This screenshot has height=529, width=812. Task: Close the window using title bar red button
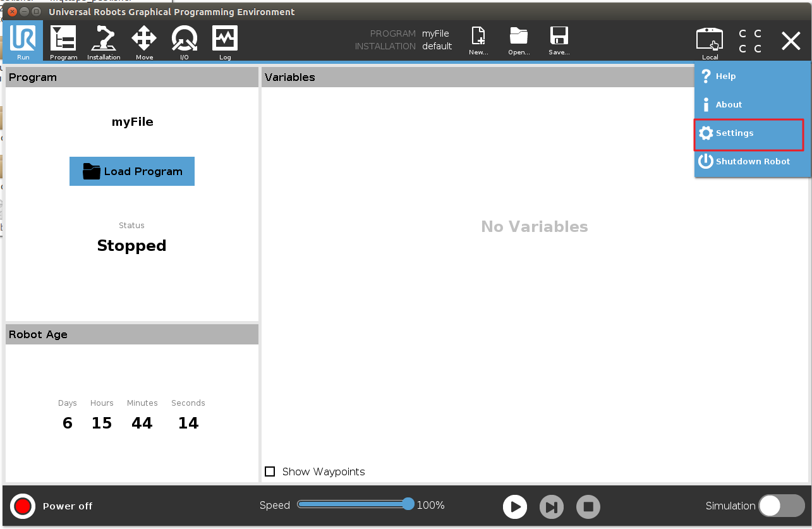click(x=13, y=12)
